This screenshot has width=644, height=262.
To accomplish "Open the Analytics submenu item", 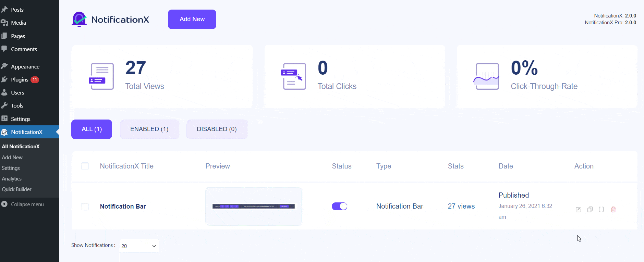I will click(12, 178).
